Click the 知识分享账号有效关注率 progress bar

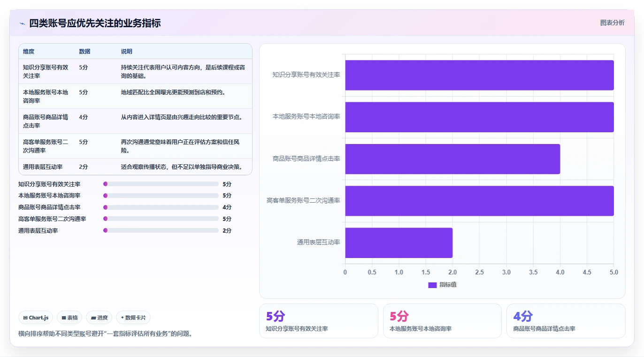coord(161,184)
